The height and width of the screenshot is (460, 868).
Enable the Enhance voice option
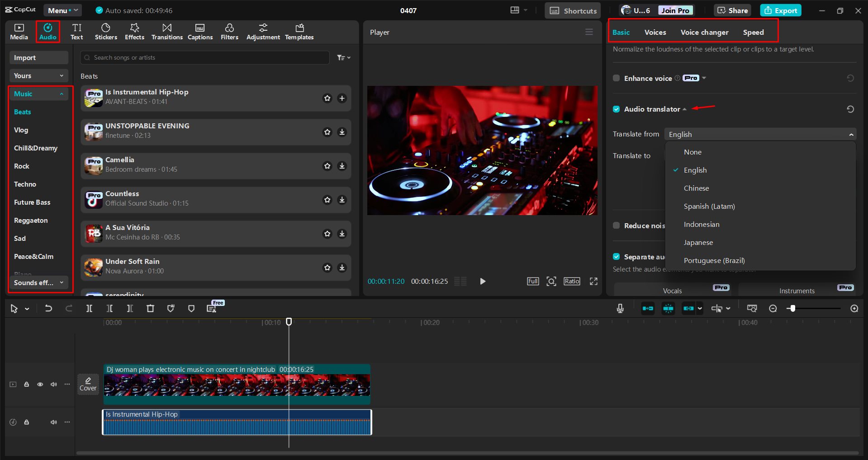click(616, 78)
